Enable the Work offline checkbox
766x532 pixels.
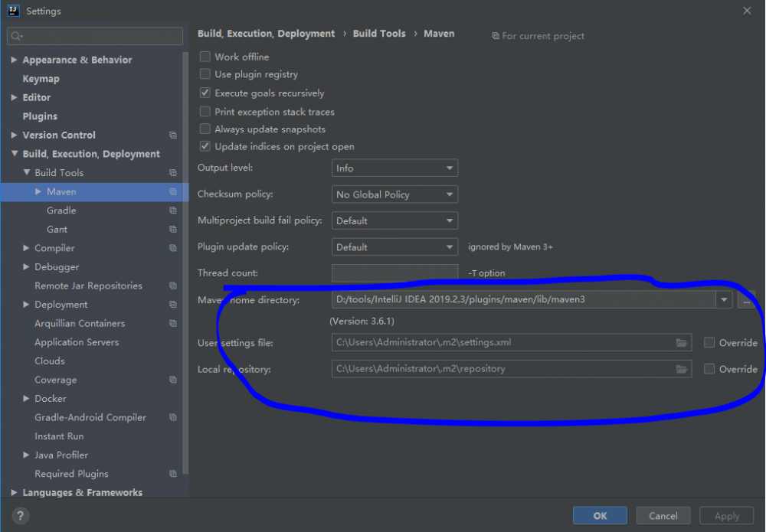(x=205, y=57)
